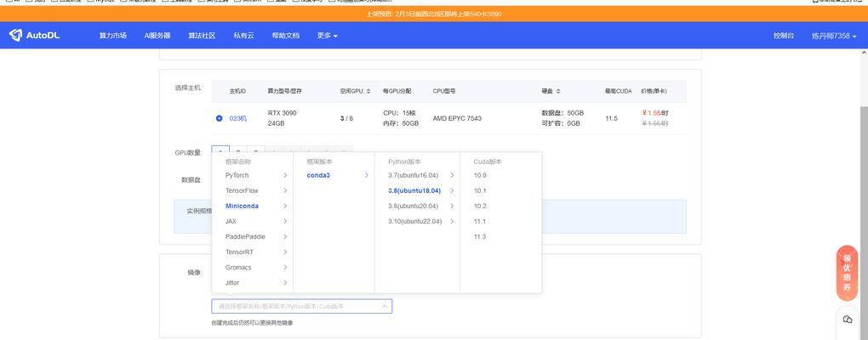Expand Jittor framework submenu arrow
This screenshot has width=868, height=340.
pos(285,282)
